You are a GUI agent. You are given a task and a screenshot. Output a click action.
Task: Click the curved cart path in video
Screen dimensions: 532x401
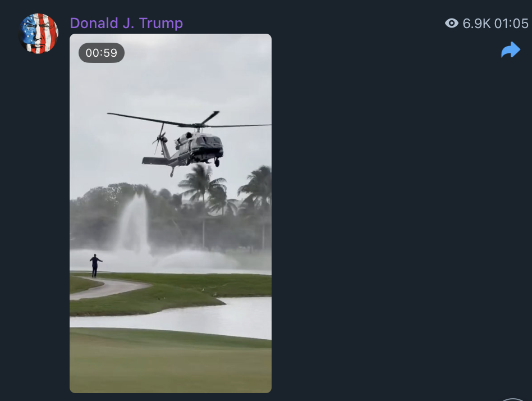click(x=108, y=289)
